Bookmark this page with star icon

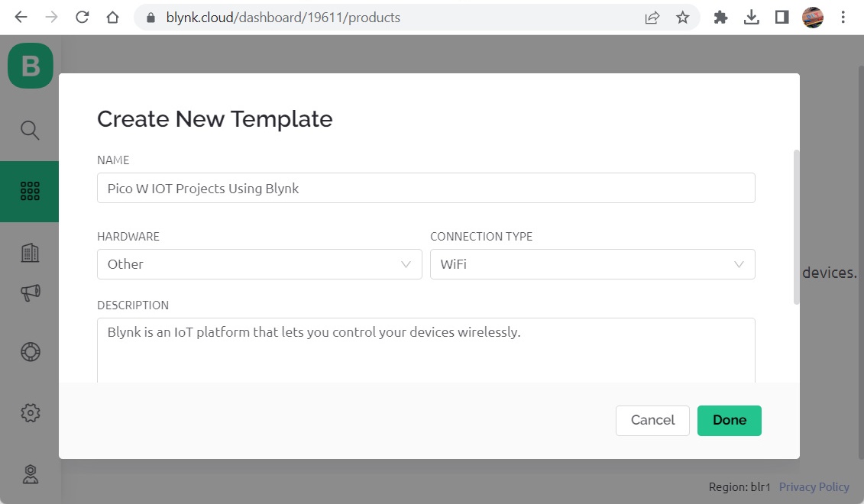click(x=683, y=18)
